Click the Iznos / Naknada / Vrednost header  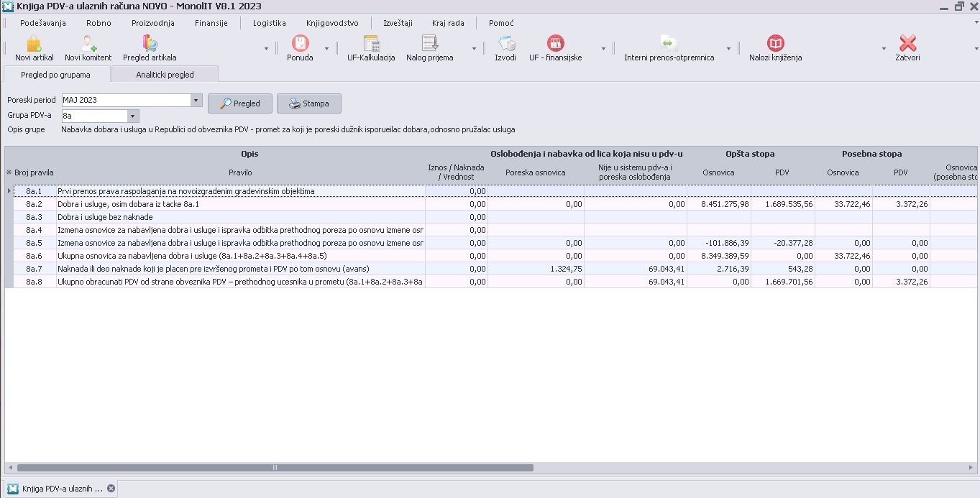pos(456,172)
